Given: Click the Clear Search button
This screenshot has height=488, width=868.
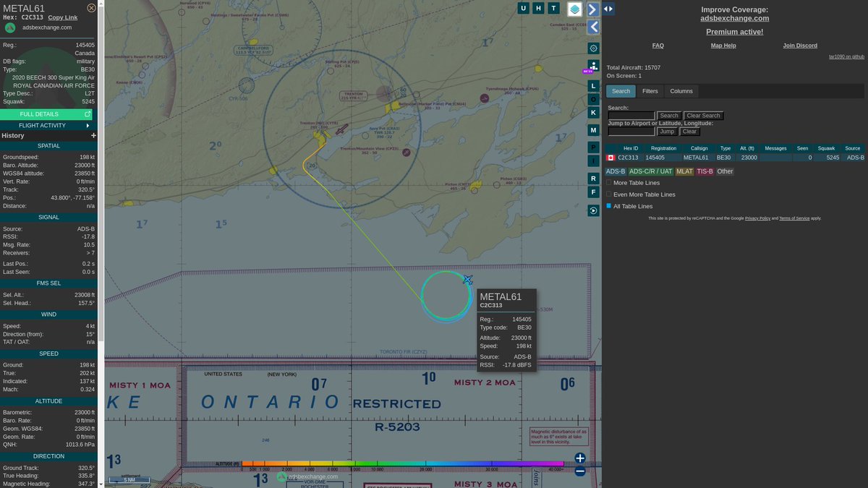Looking at the screenshot, I should [704, 116].
